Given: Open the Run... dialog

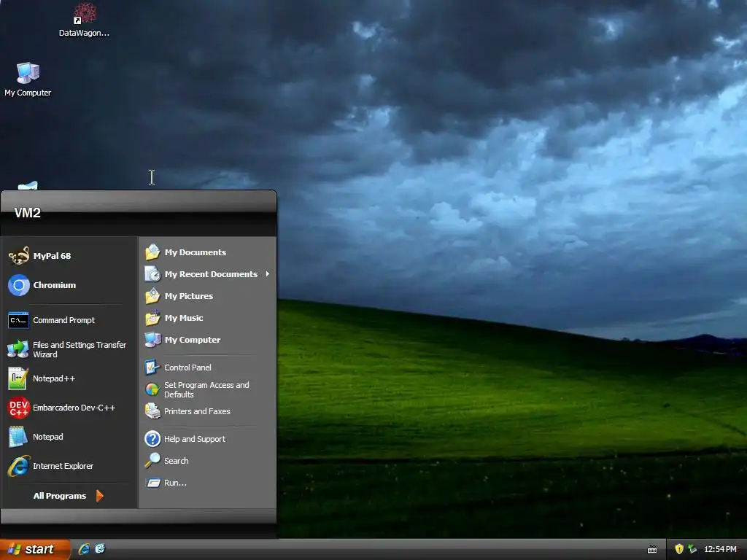Looking at the screenshot, I should (x=207, y=483).
